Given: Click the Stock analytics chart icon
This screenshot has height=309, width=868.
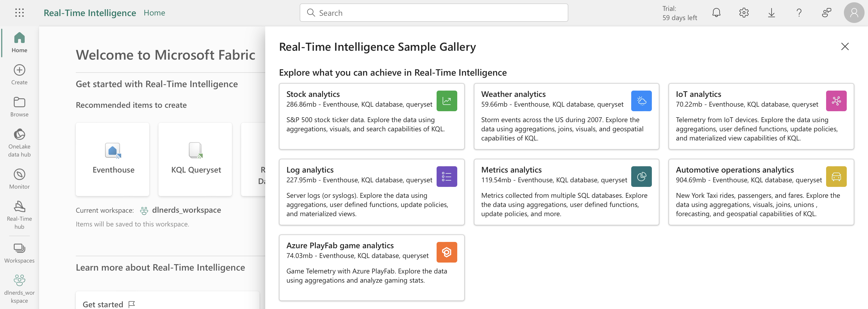Looking at the screenshot, I should 447,100.
